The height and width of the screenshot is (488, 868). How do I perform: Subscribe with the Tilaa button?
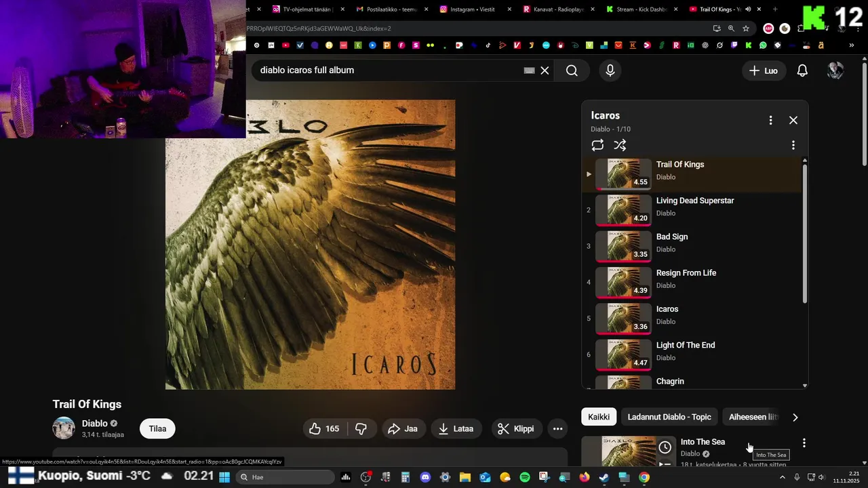pyautogui.click(x=157, y=428)
